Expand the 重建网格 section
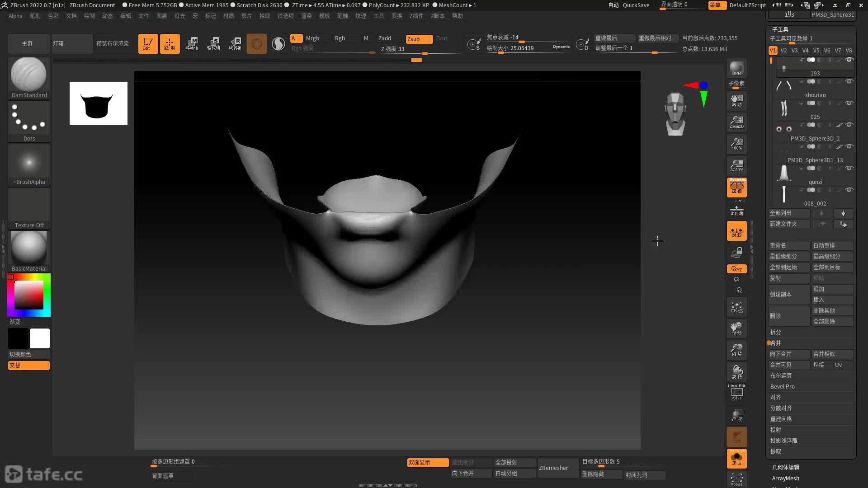Image resolution: width=868 pixels, height=488 pixels. tap(781, 419)
